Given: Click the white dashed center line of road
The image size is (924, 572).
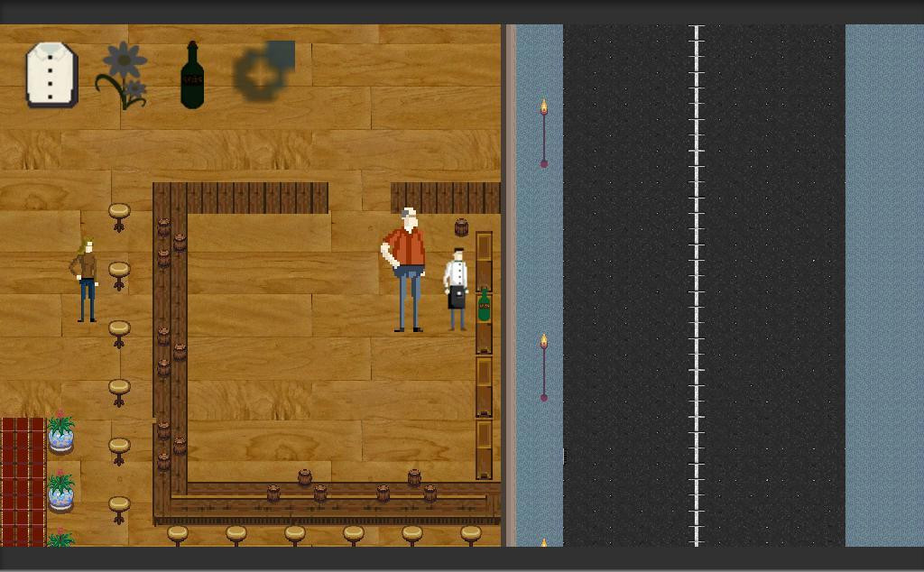Looking at the screenshot, I should coord(697,286).
